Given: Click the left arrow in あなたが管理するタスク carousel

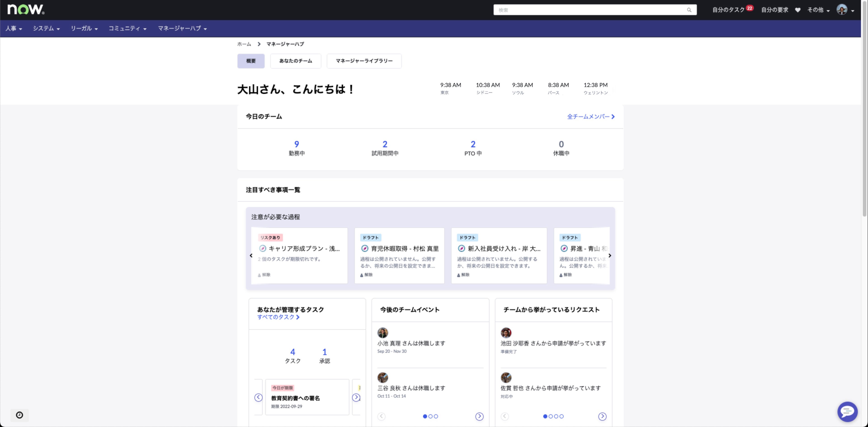Looking at the screenshot, I should (258, 397).
